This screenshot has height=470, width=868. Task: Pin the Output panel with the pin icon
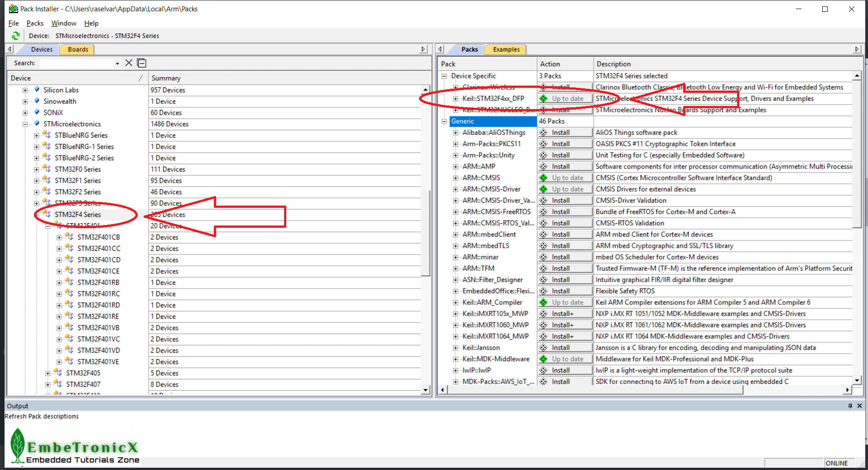pyautogui.click(x=850, y=406)
